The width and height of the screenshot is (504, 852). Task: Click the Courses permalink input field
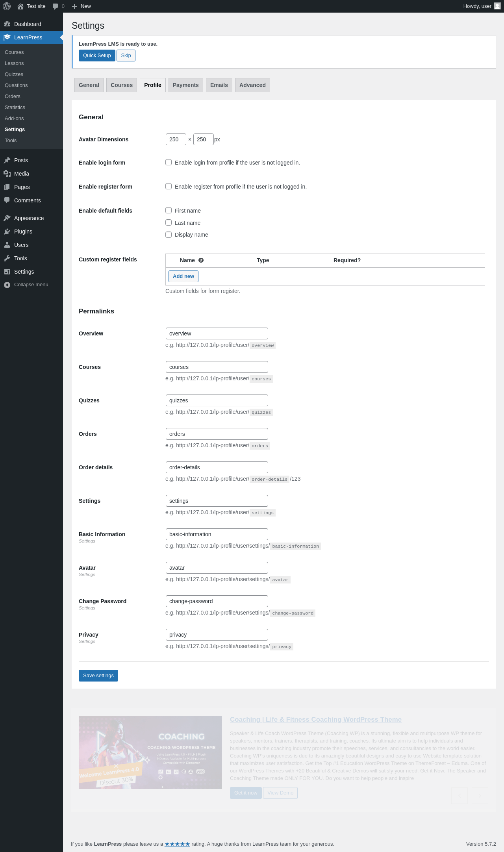point(217,367)
